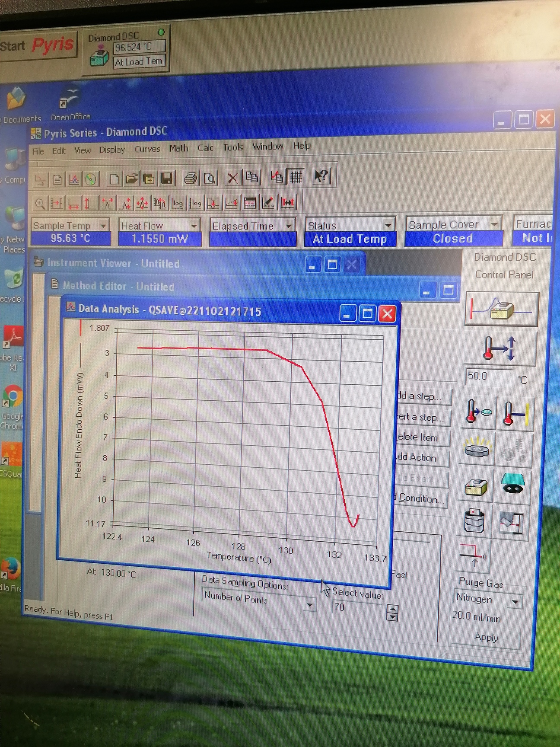Viewport: 560px width, 747px height.
Task: Click the Diamond DSC instrument button
Action: click(x=126, y=51)
